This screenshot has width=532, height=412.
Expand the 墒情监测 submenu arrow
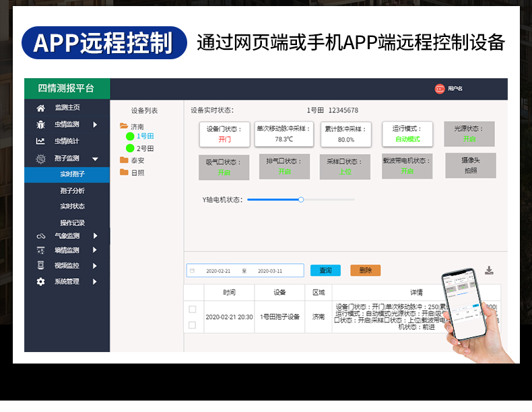coord(95,250)
